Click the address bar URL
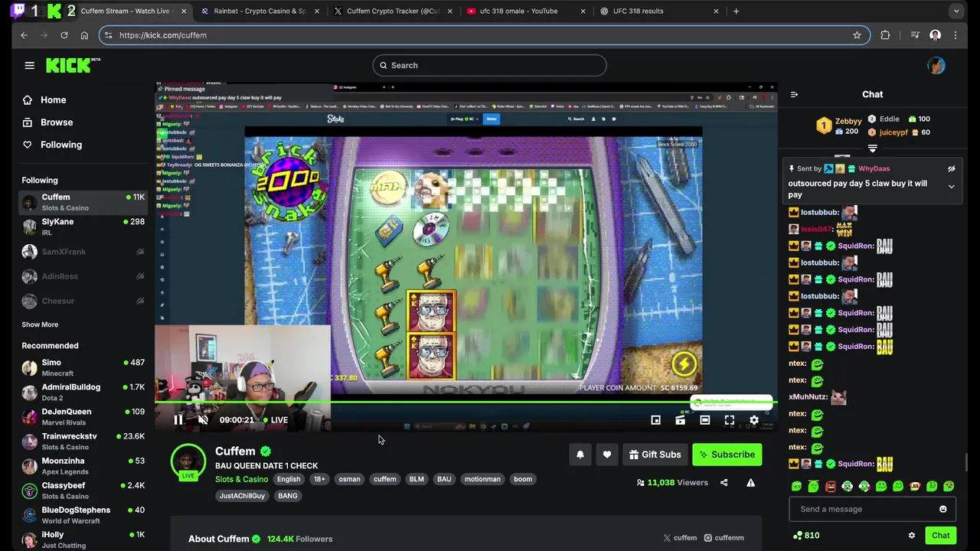 pyautogui.click(x=162, y=35)
